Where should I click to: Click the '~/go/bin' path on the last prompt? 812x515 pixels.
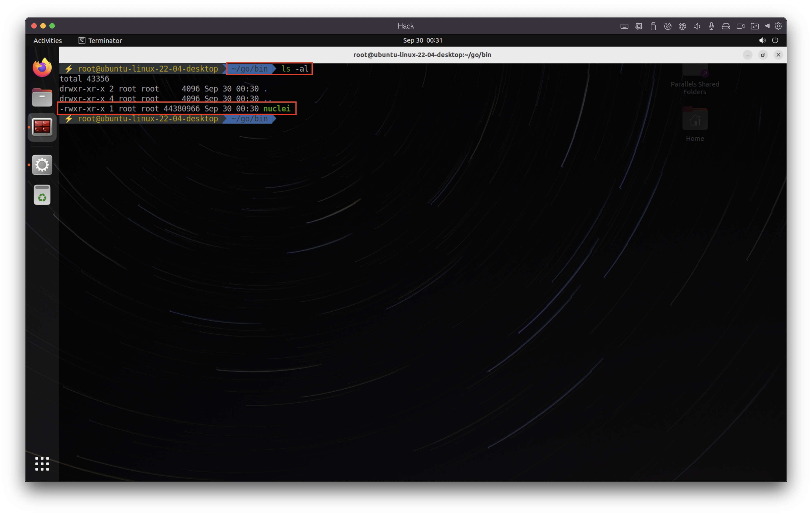point(249,119)
